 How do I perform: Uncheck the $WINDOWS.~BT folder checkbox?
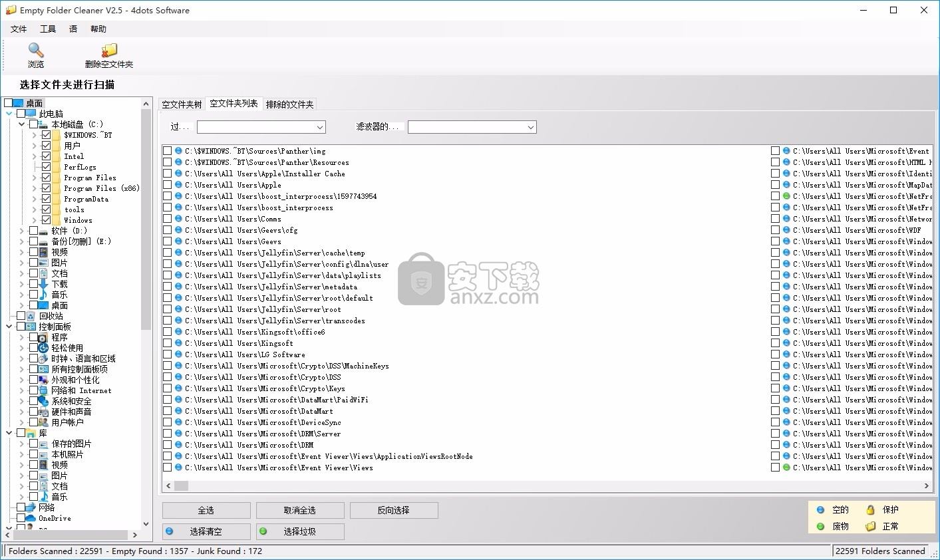click(46, 135)
